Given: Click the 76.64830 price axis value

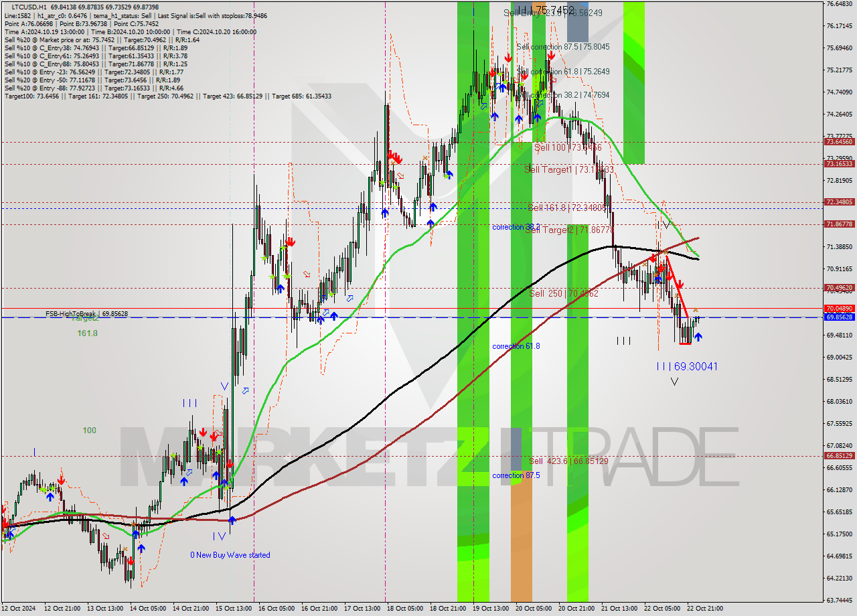Looking at the screenshot, I should coord(839,4).
